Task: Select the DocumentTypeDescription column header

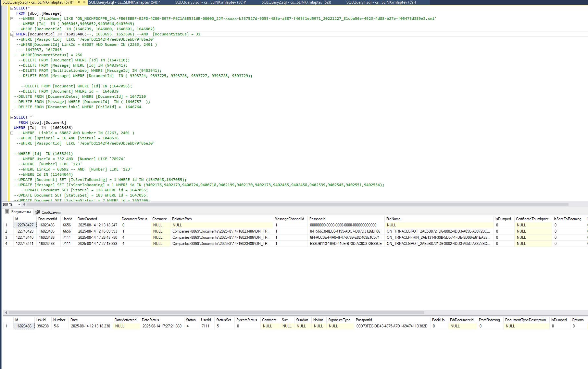Action: point(526,320)
